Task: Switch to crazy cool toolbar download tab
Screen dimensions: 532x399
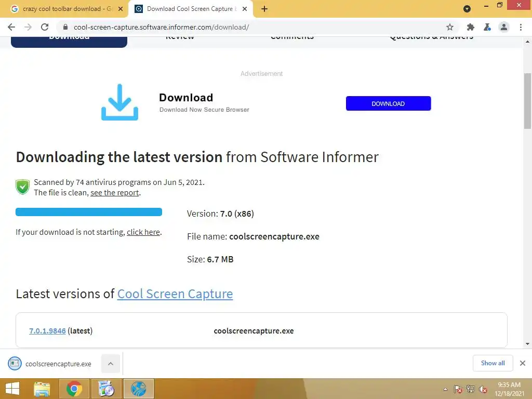Action: [63, 9]
